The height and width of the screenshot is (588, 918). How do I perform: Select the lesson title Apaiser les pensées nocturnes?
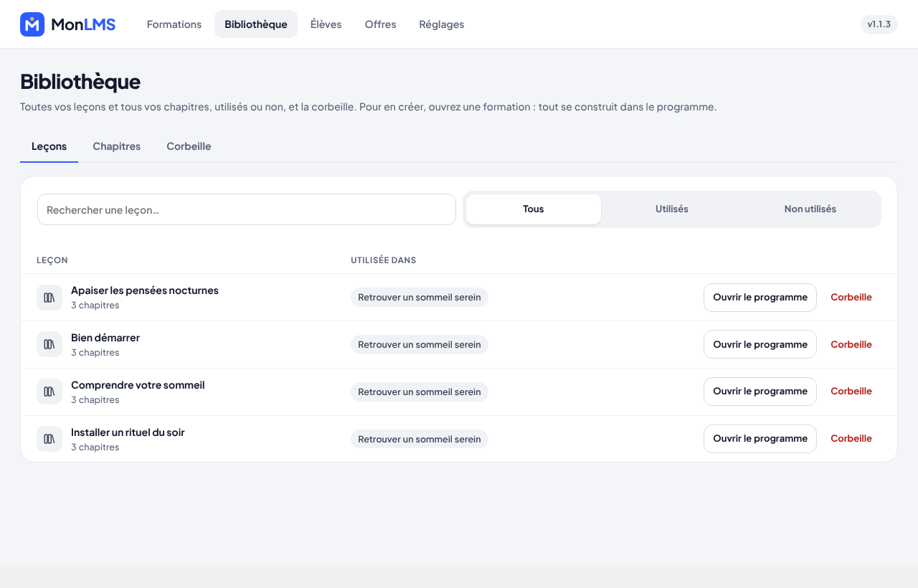tap(145, 290)
